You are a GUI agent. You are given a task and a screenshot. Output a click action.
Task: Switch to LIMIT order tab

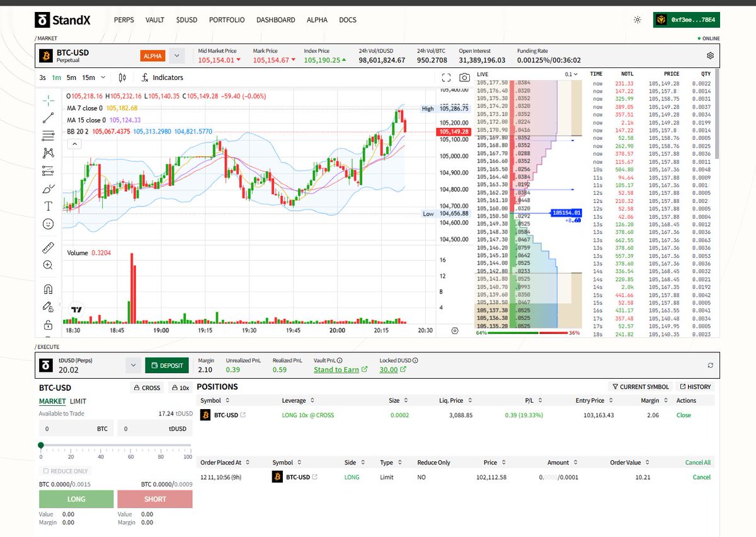click(78, 401)
